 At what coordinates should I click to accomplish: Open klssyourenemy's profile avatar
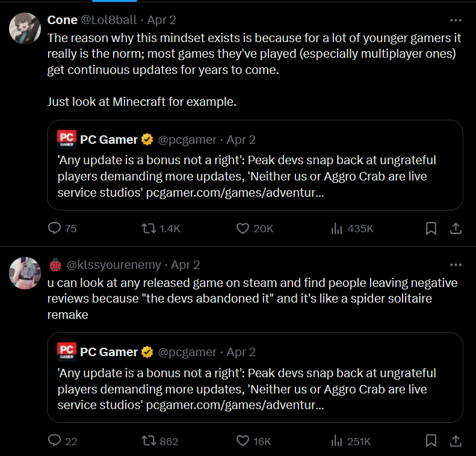[25, 273]
